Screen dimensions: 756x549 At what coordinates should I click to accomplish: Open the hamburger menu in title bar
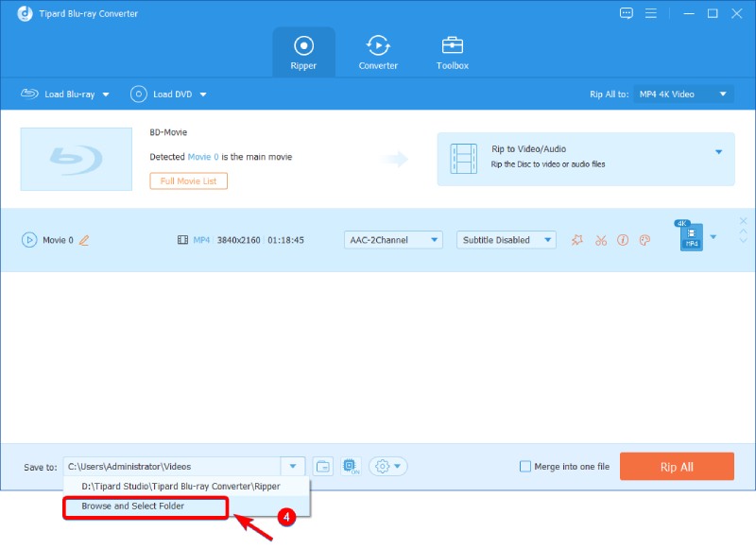(651, 13)
